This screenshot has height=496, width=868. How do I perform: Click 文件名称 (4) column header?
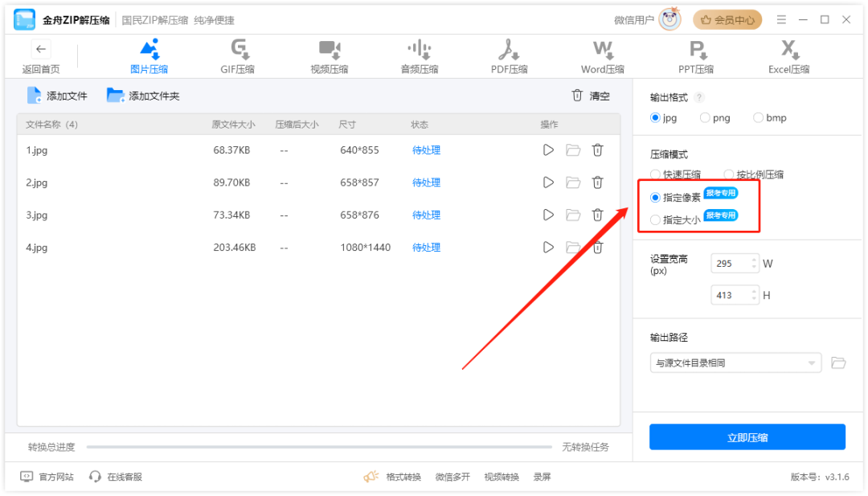51,125
